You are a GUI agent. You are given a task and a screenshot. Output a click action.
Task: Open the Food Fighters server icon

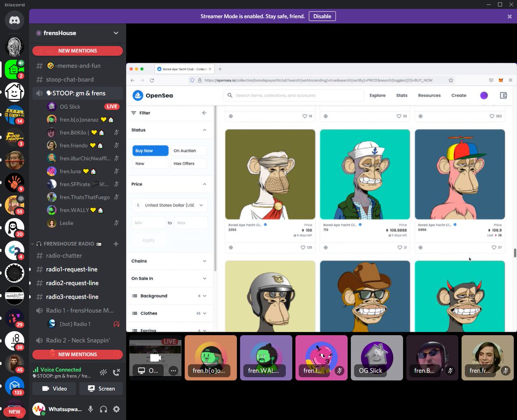[14, 137]
